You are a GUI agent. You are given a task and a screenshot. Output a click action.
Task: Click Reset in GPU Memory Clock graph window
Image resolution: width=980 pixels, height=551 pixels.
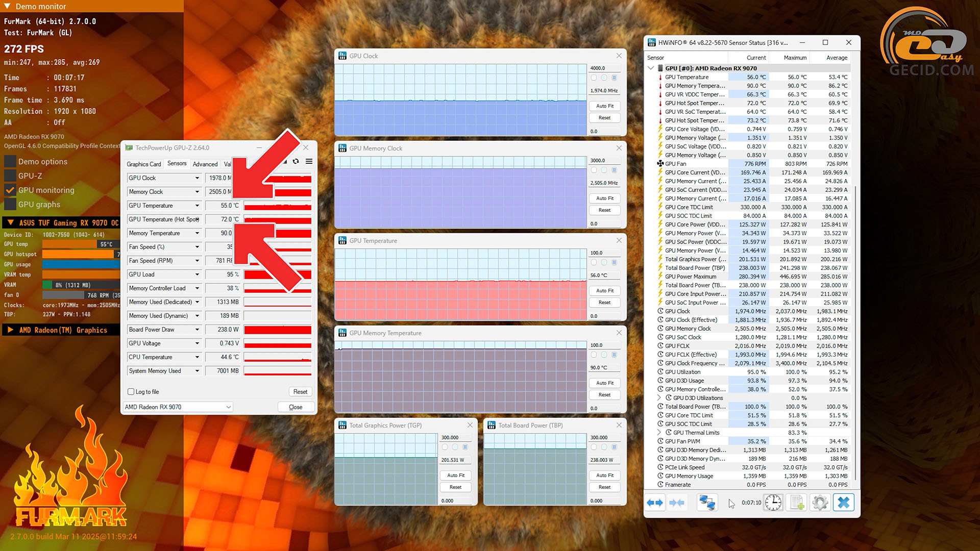click(x=605, y=210)
